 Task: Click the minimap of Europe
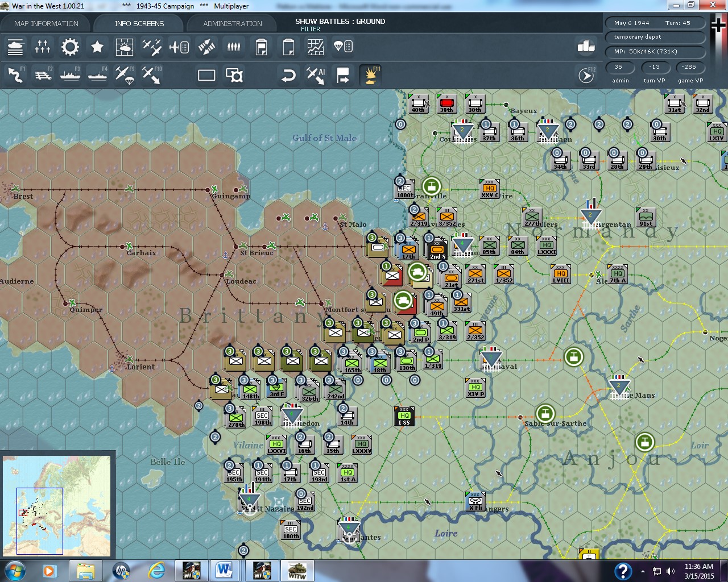57,506
